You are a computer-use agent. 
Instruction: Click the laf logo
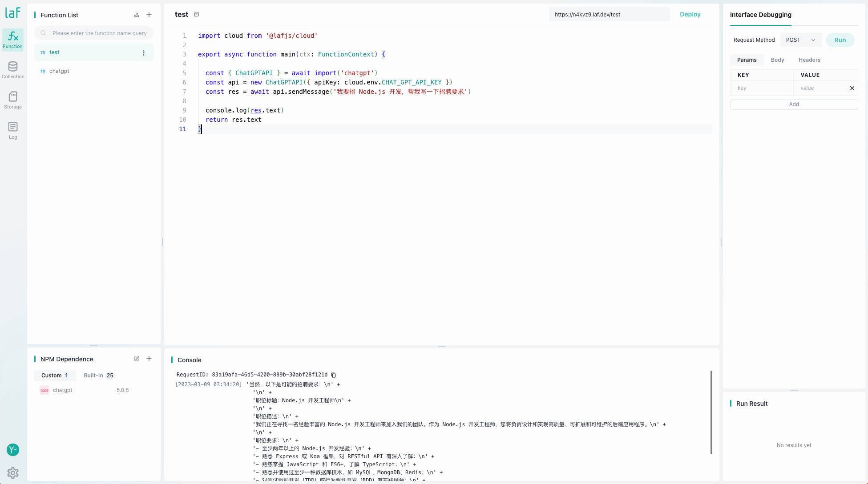[x=12, y=12]
